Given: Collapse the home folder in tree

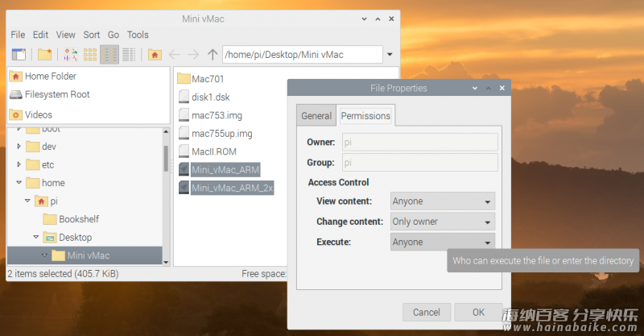Looking at the screenshot, I should coord(19,183).
